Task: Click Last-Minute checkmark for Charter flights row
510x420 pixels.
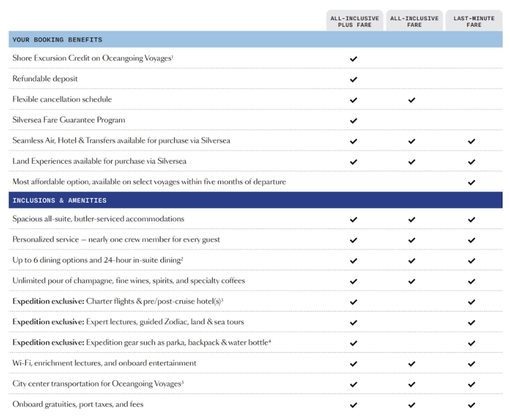Action: 471,302
